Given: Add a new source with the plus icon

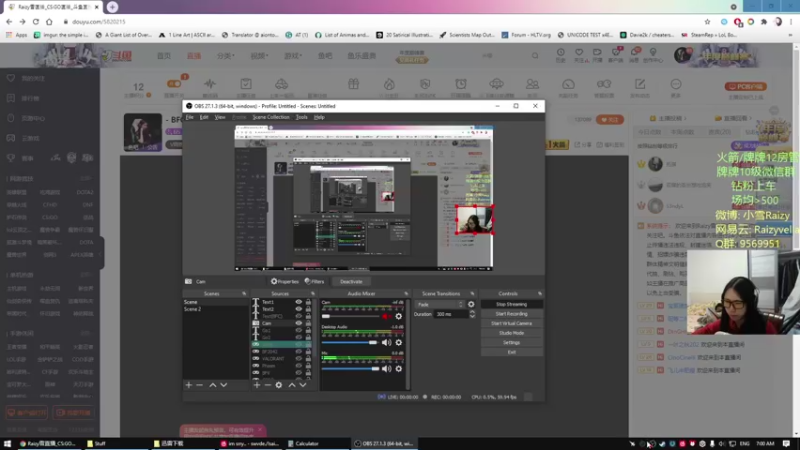Looking at the screenshot, I should click(257, 385).
